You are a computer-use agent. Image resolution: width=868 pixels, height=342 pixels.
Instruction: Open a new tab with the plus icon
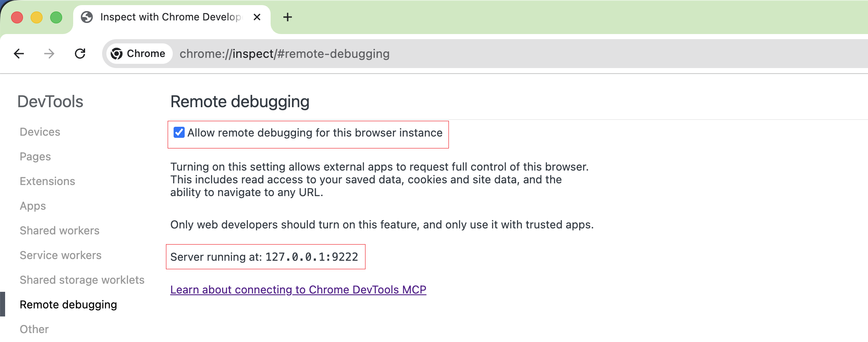288,17
